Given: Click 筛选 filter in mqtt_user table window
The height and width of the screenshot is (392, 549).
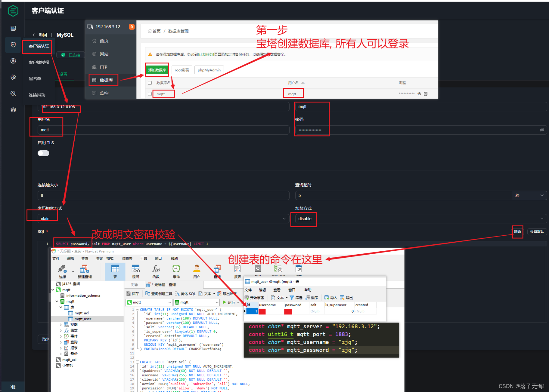Looking at the screenshot, I should [296, 298].
